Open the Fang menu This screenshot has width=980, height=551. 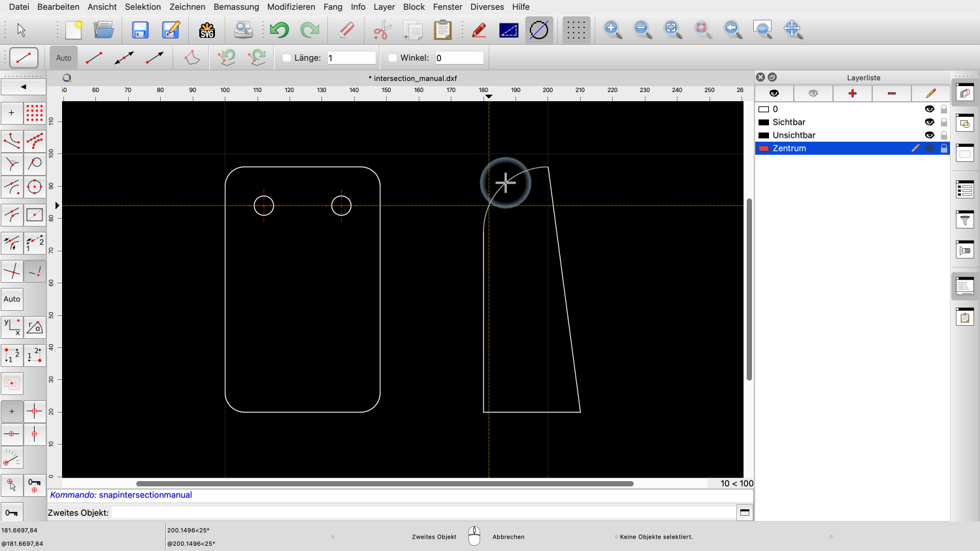tap(333, 7)
